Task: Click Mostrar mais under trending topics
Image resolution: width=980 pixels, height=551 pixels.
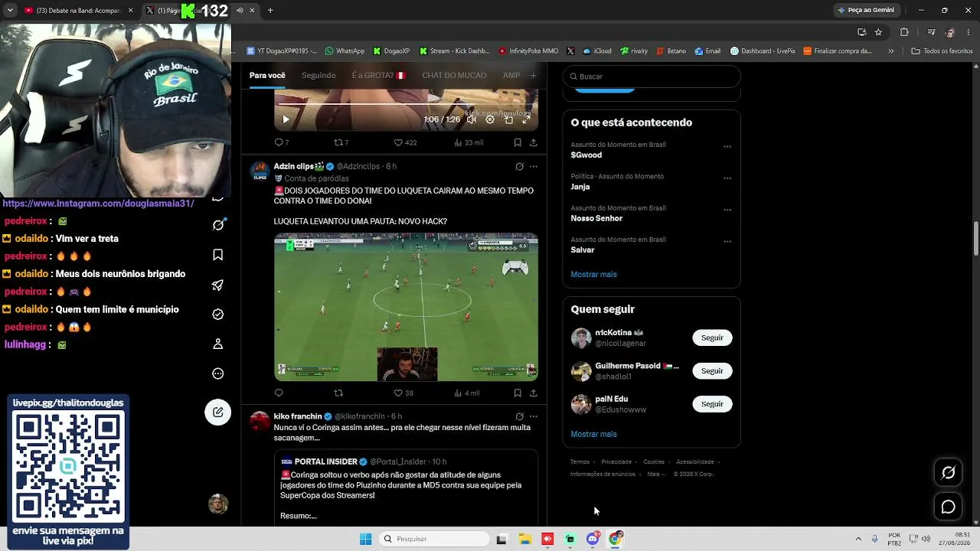Action: (x=593, y=274)
